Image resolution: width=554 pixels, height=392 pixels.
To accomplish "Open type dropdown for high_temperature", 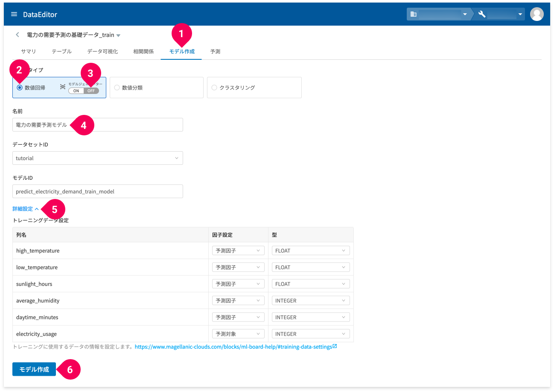I will [311, 251].
